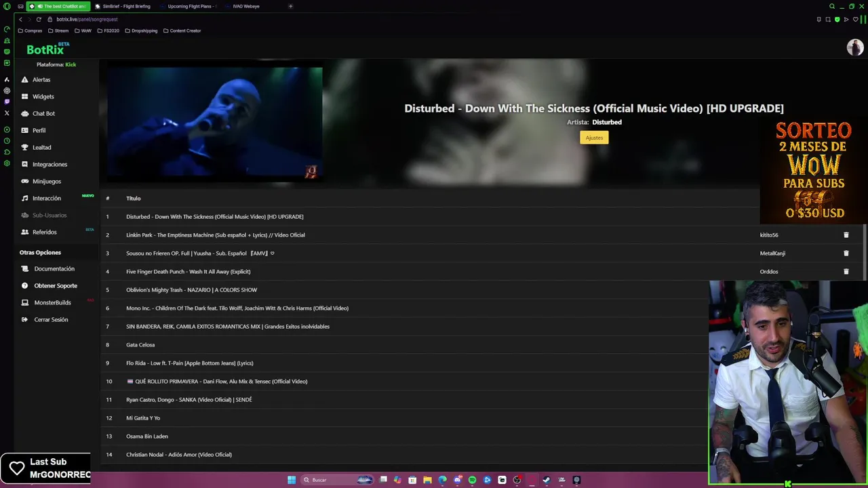Click the Alertas warning triangle icon
868x488 pixels.
[x=25, y=79]
